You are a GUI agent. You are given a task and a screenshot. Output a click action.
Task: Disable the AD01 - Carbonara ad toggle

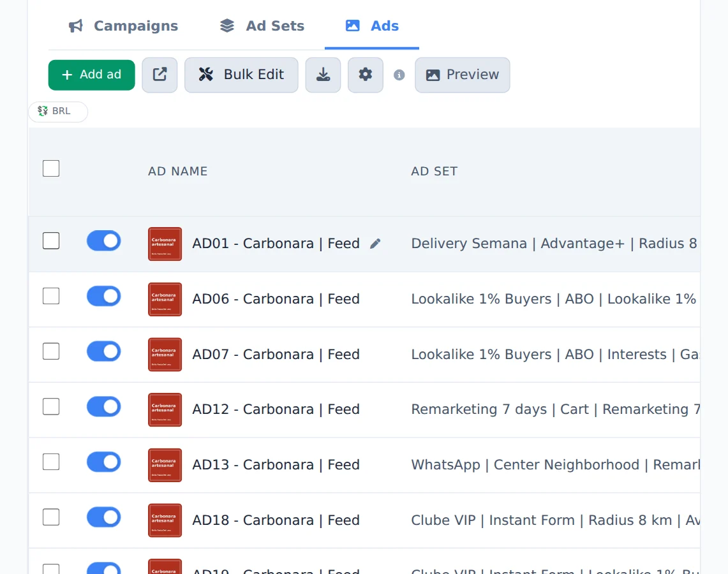coord(103,241)
